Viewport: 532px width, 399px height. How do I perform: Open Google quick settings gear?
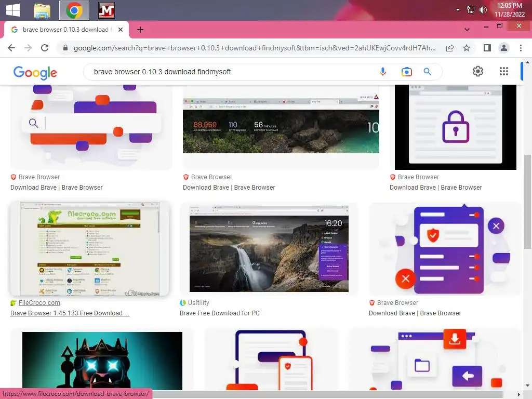click(x=478, y=71)
